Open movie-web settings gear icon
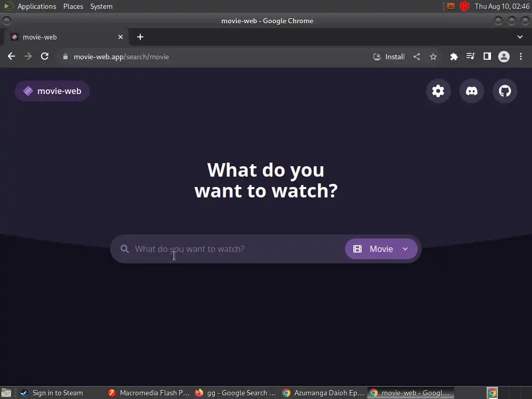The image size is (532, 399). [438, 91]
